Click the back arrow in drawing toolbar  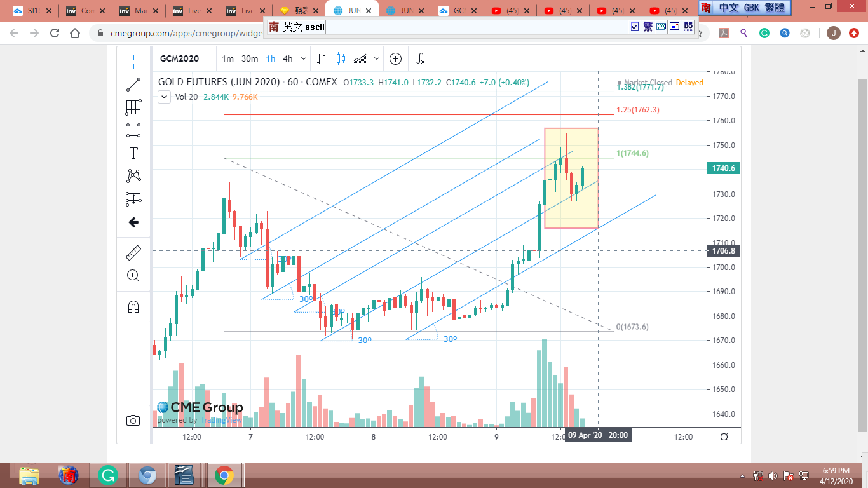click(x=133, y=222)
